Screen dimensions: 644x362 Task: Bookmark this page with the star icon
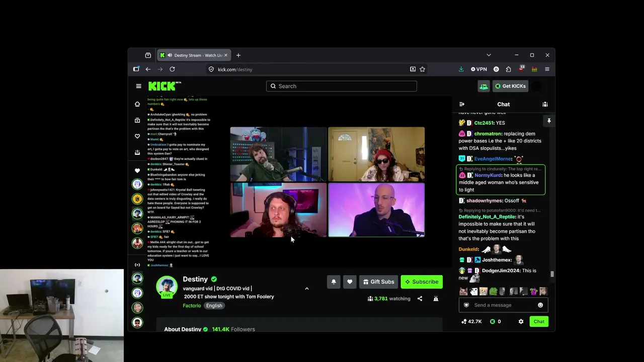pyautogui.click(x=423, y=69)
